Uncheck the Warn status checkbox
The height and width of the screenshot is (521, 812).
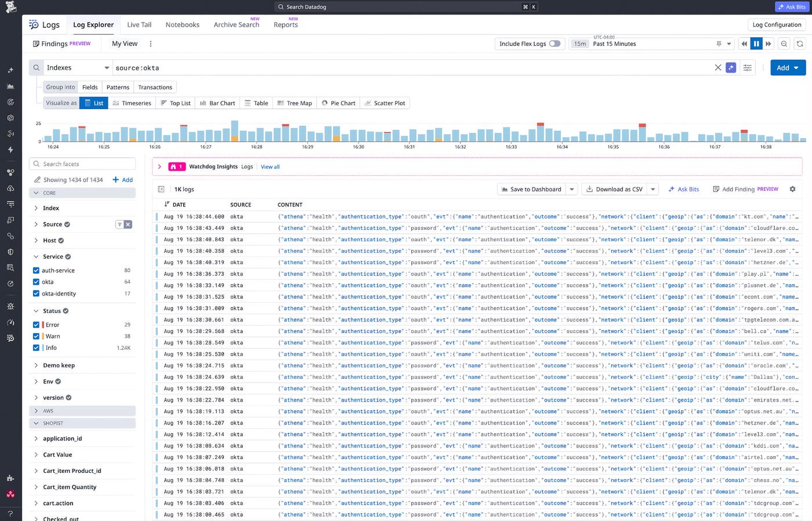click(36, 337)
